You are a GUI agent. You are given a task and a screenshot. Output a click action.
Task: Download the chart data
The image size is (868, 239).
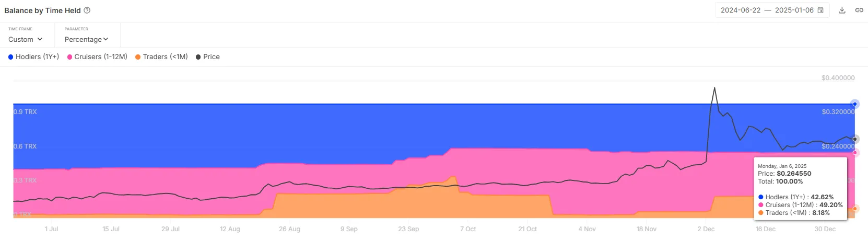[842, 10]
